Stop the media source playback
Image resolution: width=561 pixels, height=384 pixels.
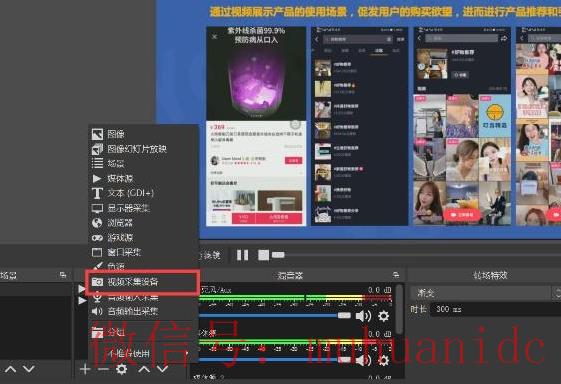pyautogui.click(x=263, y=255)
